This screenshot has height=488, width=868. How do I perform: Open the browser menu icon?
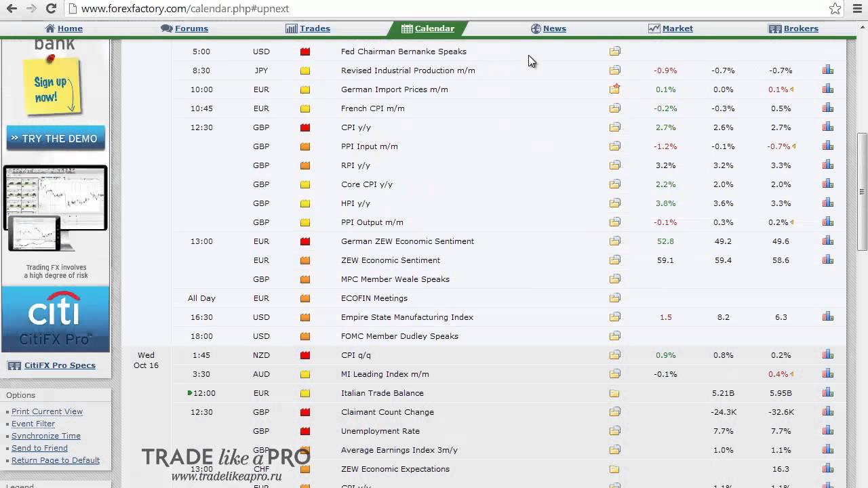(857, 8)
